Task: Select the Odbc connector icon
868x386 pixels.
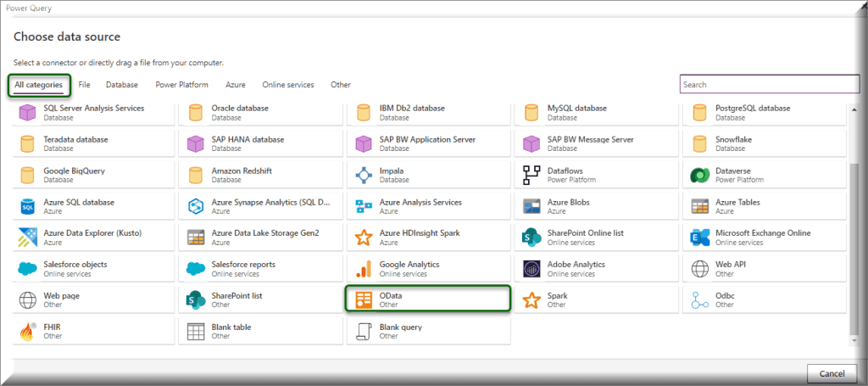Action: pos(699,300)
